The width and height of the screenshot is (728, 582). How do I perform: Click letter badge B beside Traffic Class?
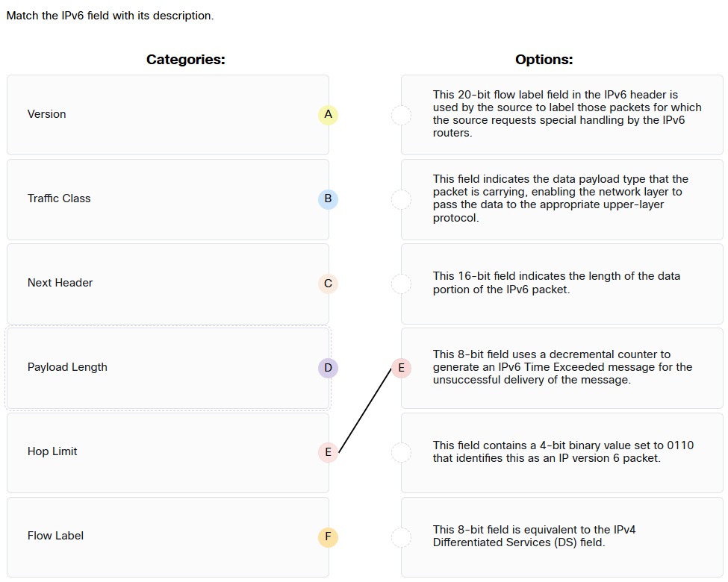[x=327, y=198]
